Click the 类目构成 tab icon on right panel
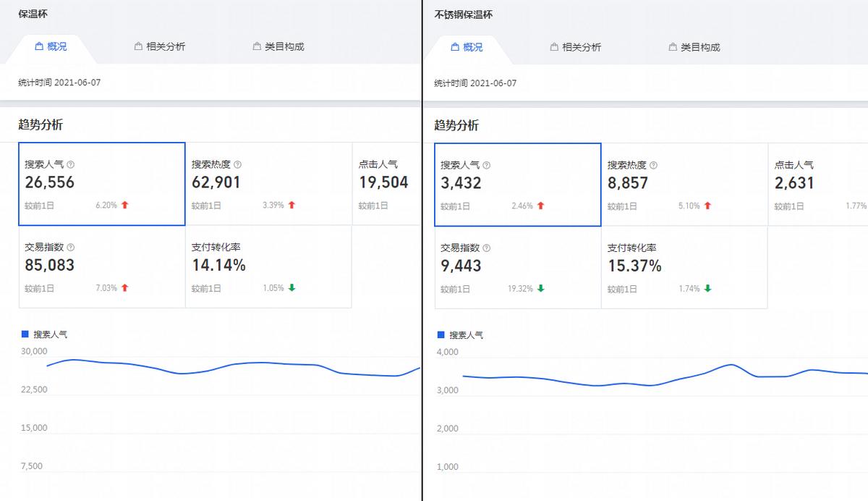This screenshot has width=868, height=501. (x=671, y=46)
